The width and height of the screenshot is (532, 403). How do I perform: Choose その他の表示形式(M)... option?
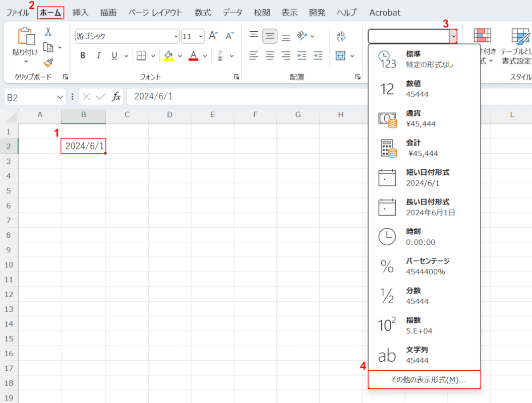pyautogui.click(x=424, y=380)
